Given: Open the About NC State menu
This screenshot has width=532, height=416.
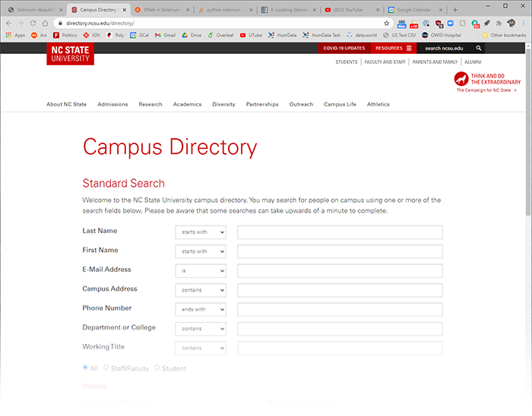Looking at the screenshot, I should pyautogui.click(x=67, y=104).
